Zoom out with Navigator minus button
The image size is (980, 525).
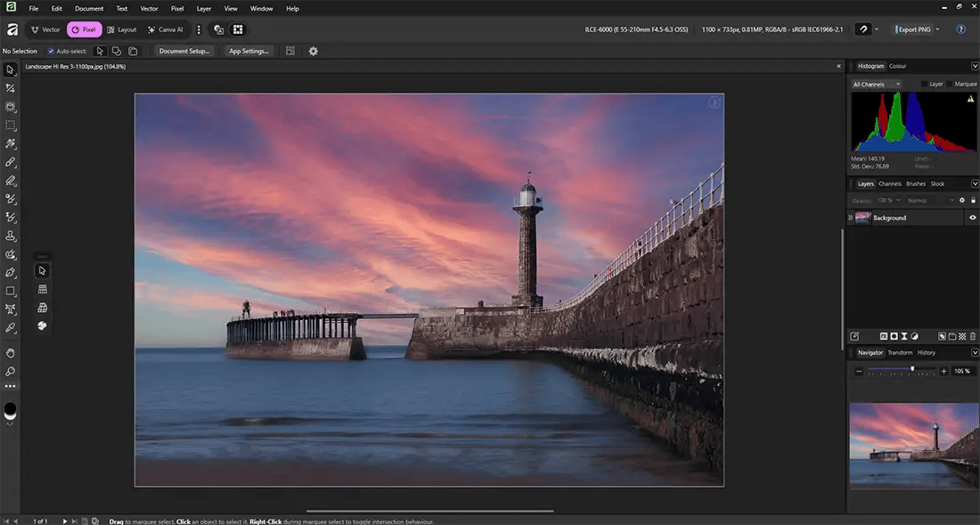[859, 372]
